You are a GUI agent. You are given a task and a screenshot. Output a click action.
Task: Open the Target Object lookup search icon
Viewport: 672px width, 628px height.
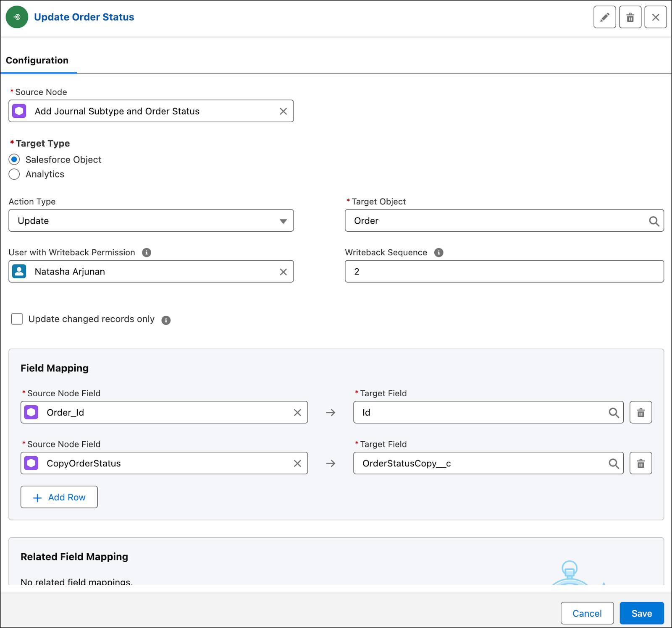654,221
